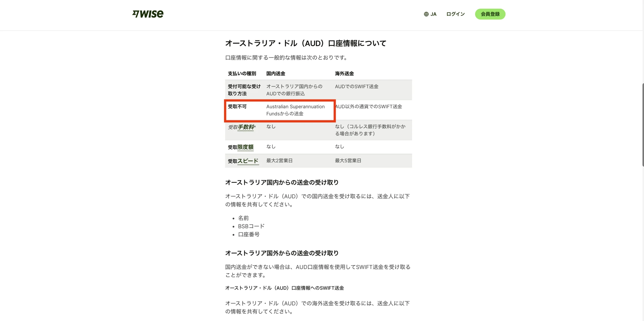Image resolution: width=644 pixels, height=321 pixels.
Task: Click the highlighted 受取不可 row label
Action: point(237,107)
